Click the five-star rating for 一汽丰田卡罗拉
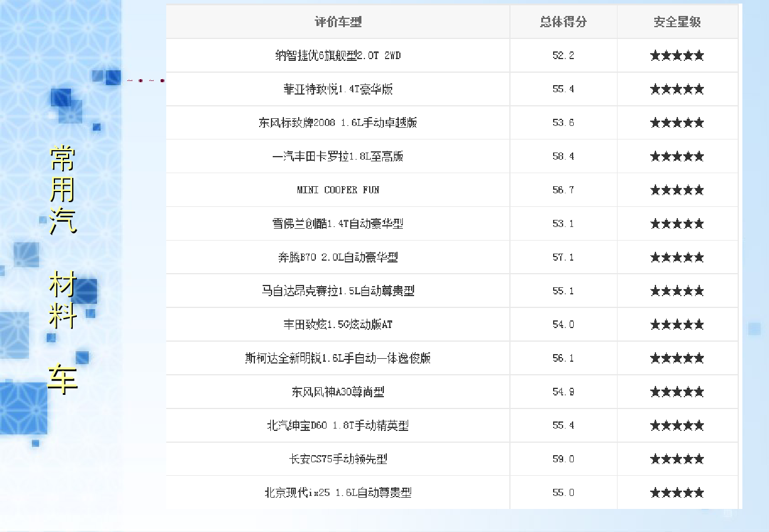 click(x=677, y=157)
